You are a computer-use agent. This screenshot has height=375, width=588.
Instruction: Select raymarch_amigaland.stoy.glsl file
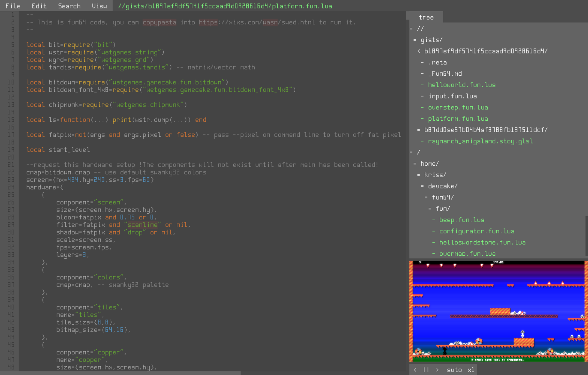[x=480, y=141]
